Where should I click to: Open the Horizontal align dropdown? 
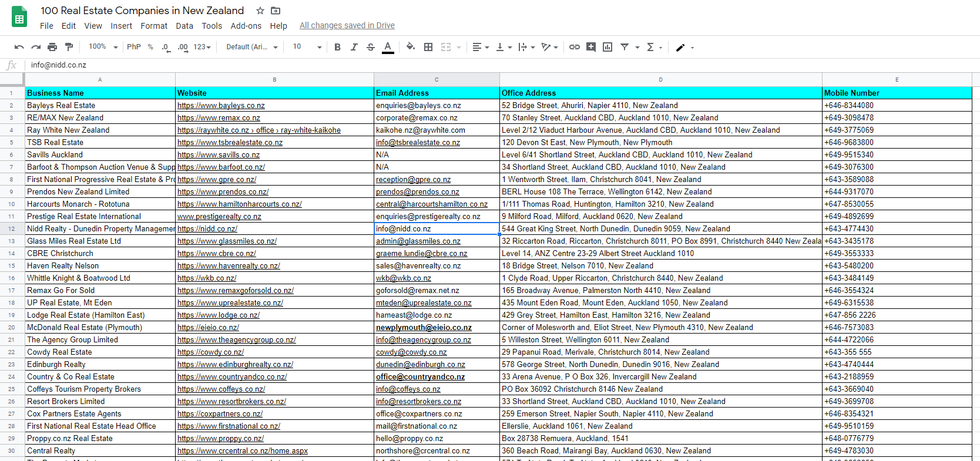point(481,47)
